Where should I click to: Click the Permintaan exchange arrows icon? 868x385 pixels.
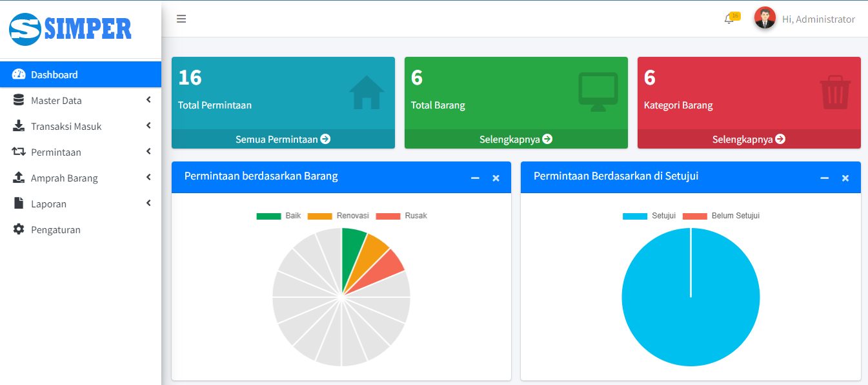click(x=19, y=152)
